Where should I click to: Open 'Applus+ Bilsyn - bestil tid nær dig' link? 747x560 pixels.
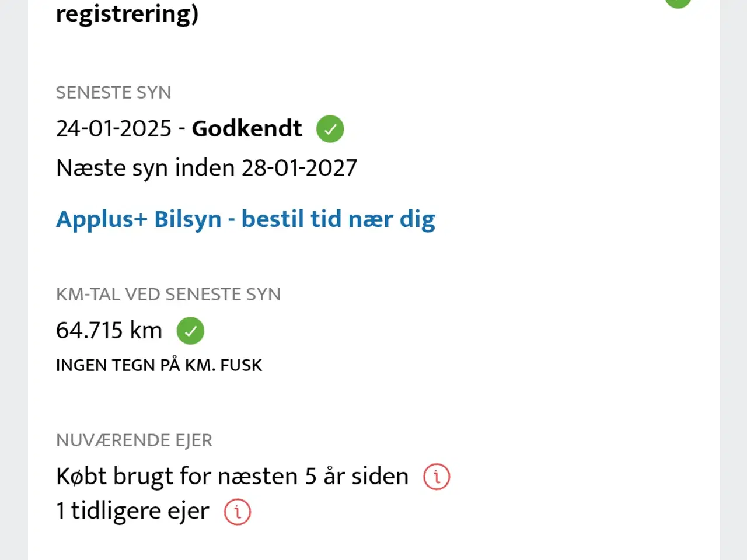click(245, 219)
